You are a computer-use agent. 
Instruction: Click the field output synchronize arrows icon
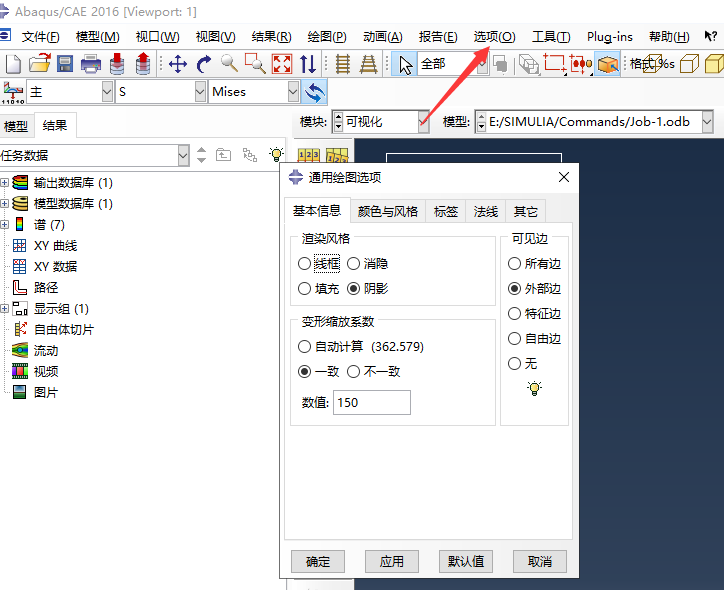314,92
